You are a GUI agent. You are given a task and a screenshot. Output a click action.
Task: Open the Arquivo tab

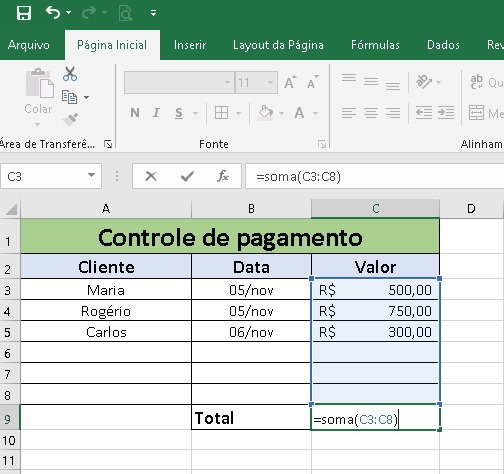(x=29, y=45)
